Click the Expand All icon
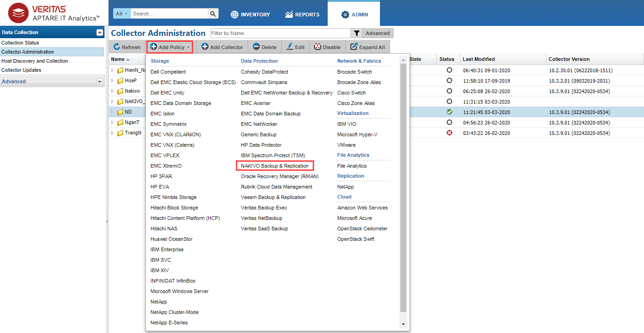 click(354, 47)
